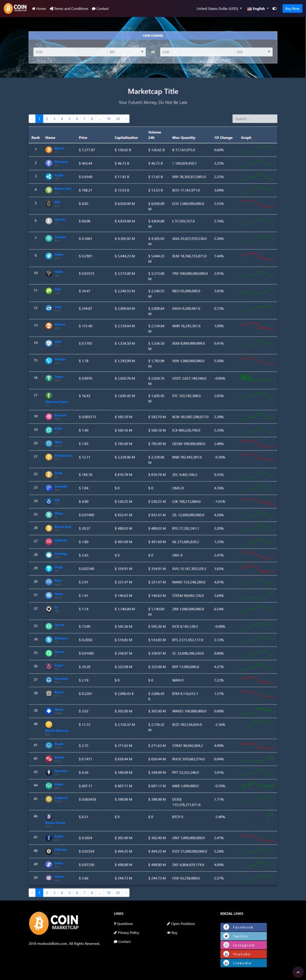The width and height of the screenshot is (306, 980).
Task: Click the Dogecoin coin icon
Action: coord(49,799)
